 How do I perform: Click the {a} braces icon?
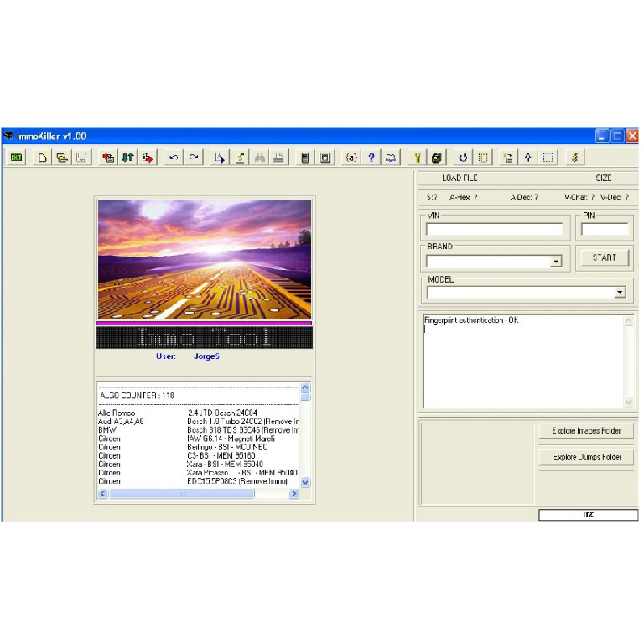[x=351, y=158]
